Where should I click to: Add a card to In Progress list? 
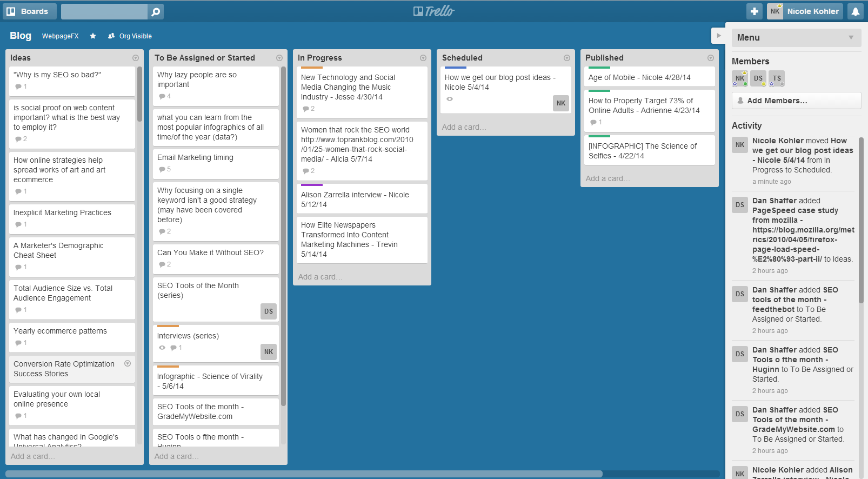321,277
